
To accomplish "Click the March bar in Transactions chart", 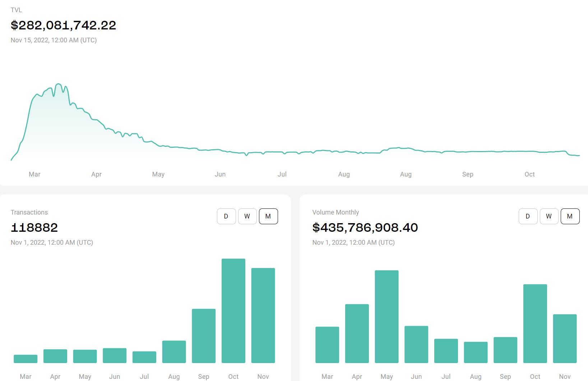I will [26, 359].
